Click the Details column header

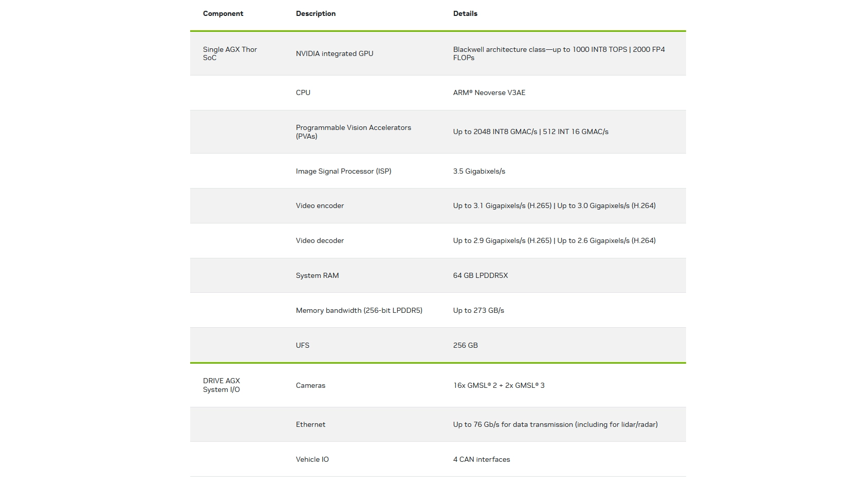465,14
